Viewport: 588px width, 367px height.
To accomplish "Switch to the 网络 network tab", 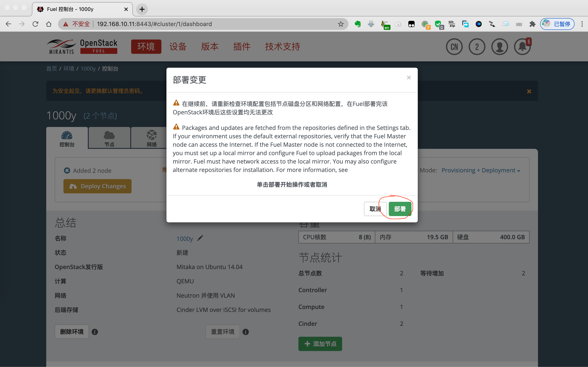I will point(152,138).
